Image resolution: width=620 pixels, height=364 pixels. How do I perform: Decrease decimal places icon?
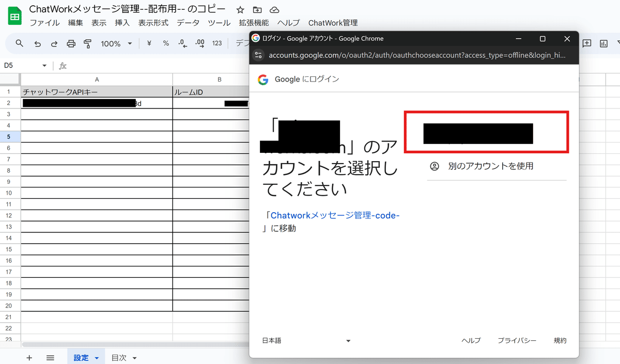[182, 43]
